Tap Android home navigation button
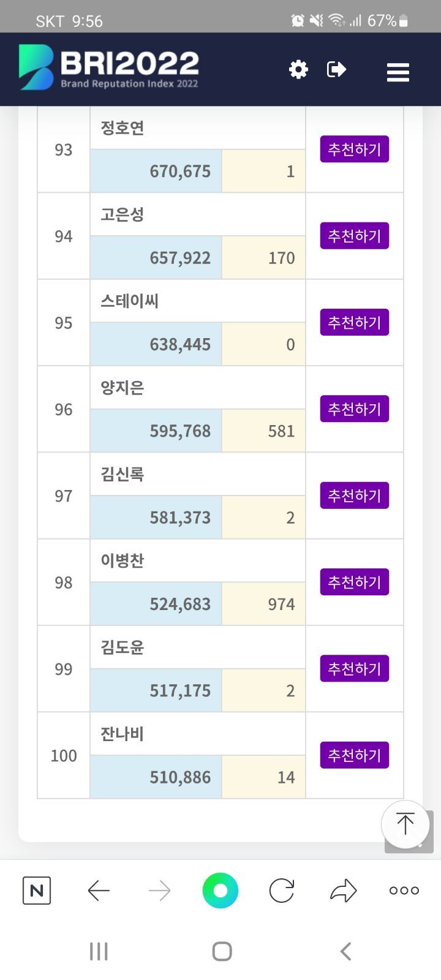The image size is (441, 980). point(222,951)
